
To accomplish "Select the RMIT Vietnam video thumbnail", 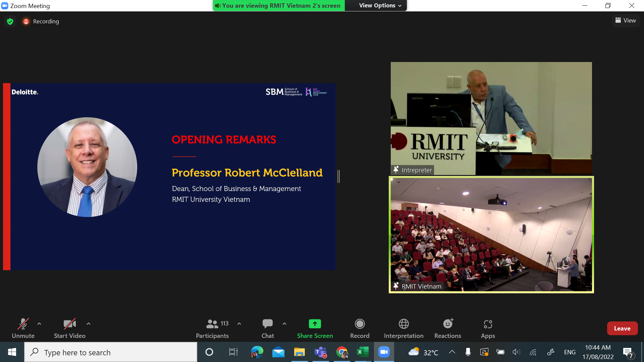I will coord(491,235).
